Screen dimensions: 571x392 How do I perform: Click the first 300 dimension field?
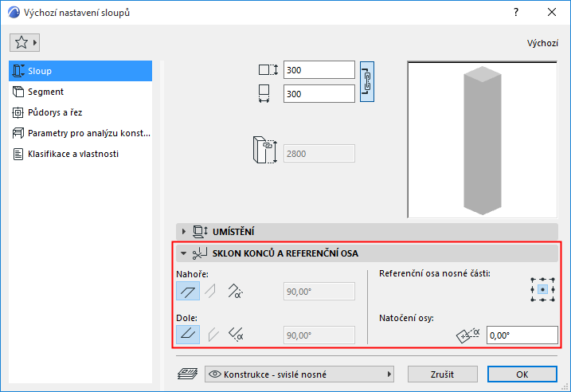pyautogui.click(x=319, y=70)
